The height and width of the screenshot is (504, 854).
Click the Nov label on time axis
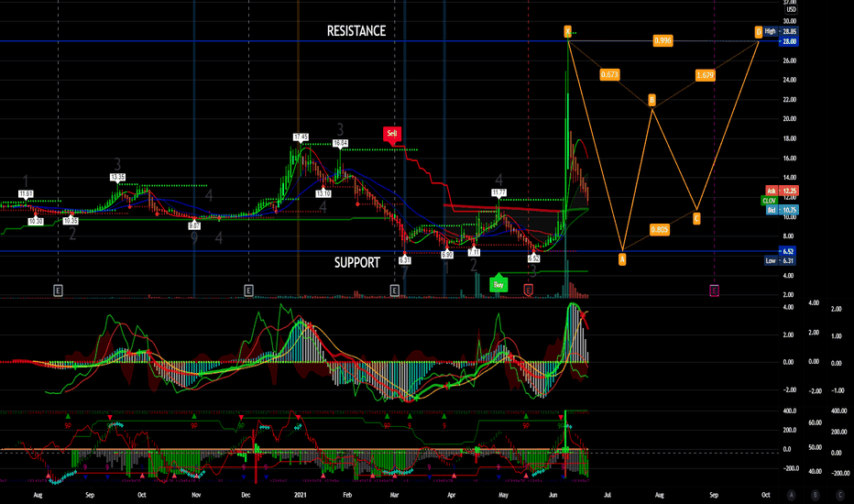tap(196, 495)
